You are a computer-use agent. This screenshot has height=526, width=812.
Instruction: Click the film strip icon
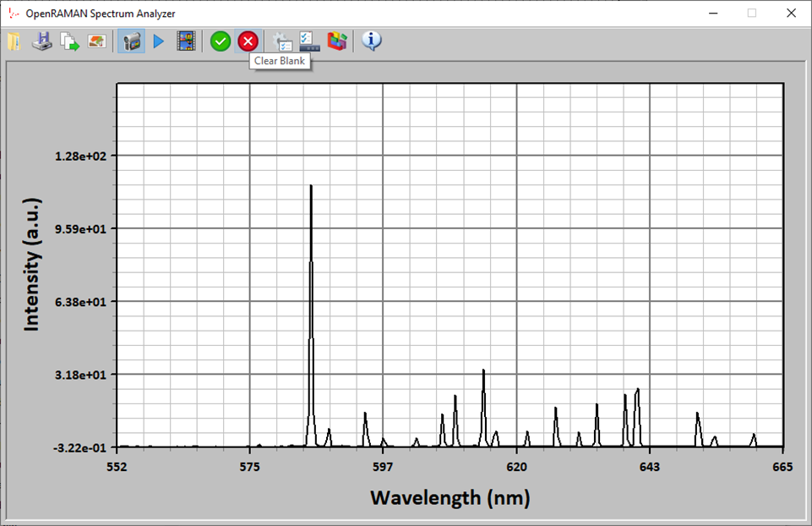(x=186, y=41)
